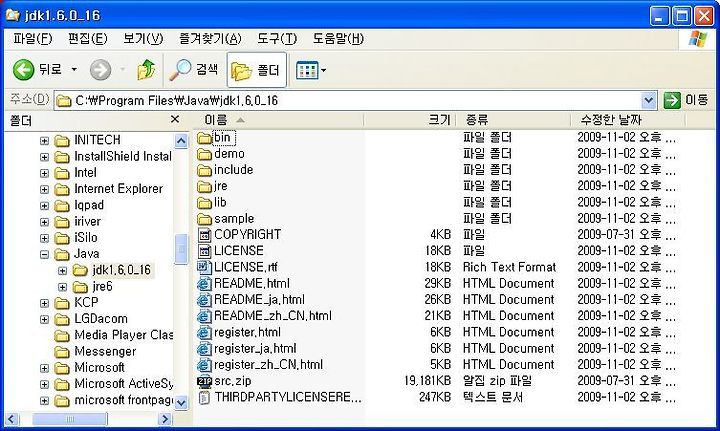Select the register.html file icon
Viewport: 720px width, 431px height.
pos(204,332)
